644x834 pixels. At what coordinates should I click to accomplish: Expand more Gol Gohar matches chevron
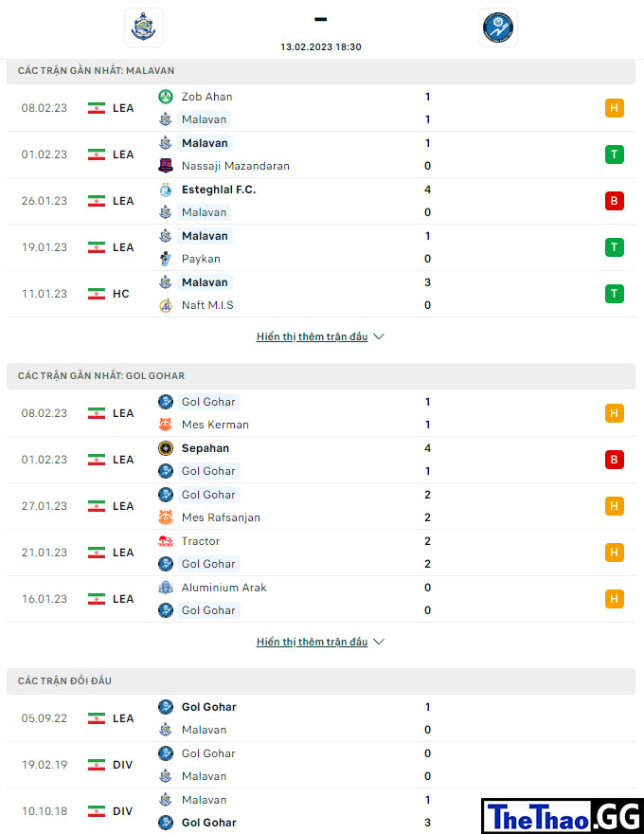point(379,642)
